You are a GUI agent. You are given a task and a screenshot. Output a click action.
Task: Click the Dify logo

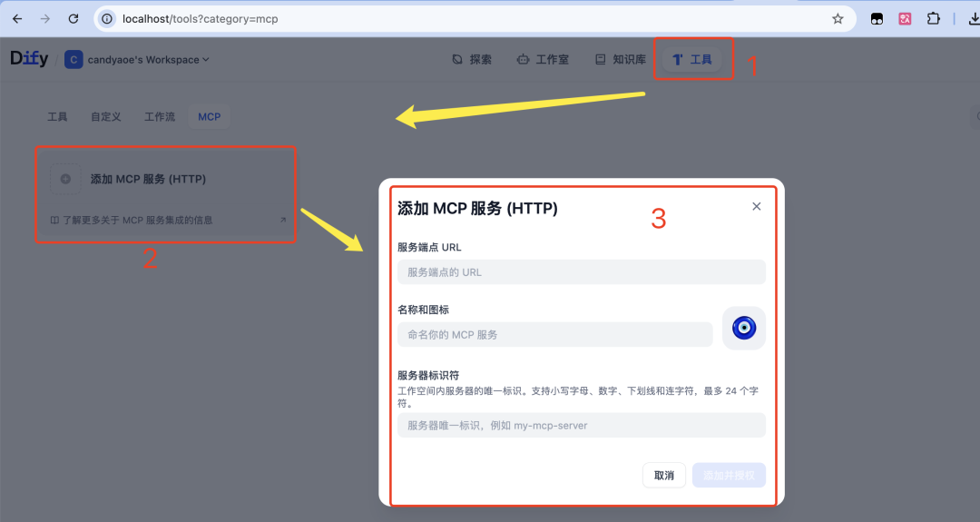point(29,59)
